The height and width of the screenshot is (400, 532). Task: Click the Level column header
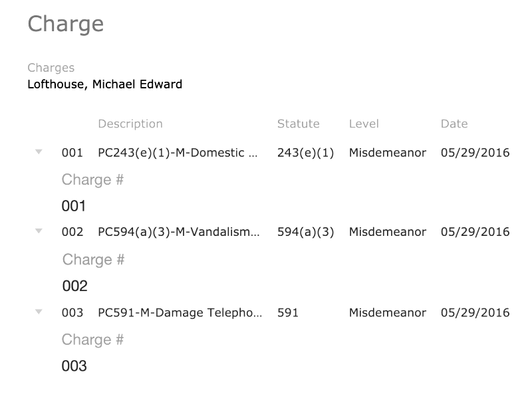pyautogui.click(x=364, y=124)
